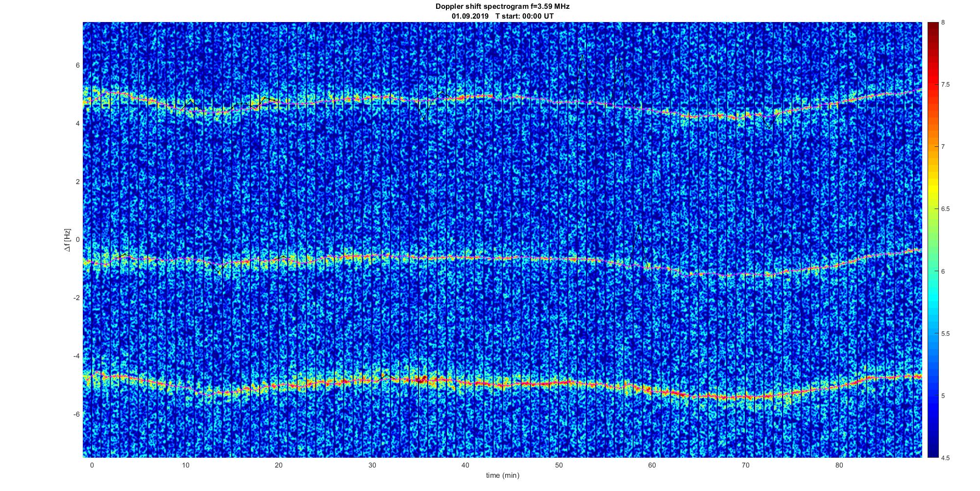Image resolution: width=980 pixels, height=491 pixels.
Task: Click the black spike peak near 57 min
Action: point(620,60)
